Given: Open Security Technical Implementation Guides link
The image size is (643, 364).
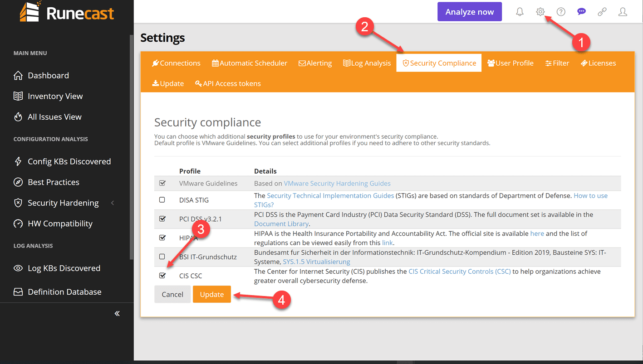Looking at the screenshot, I should (x=330, y=196).
